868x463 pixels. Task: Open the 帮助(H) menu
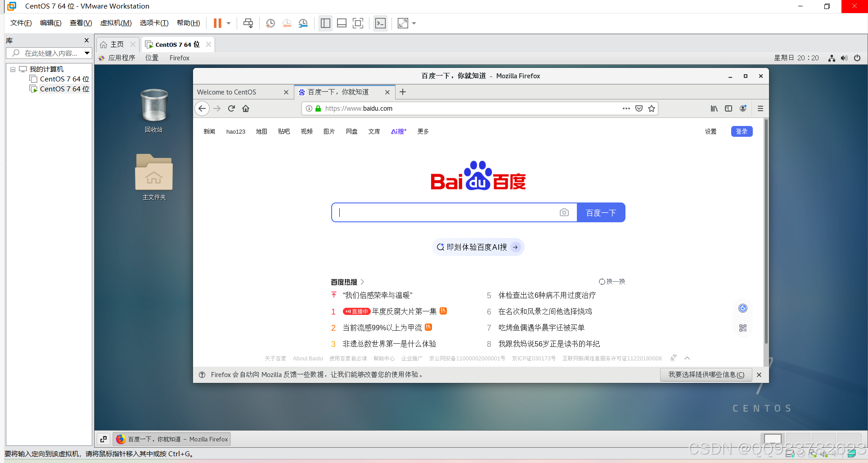coord(188,23)
